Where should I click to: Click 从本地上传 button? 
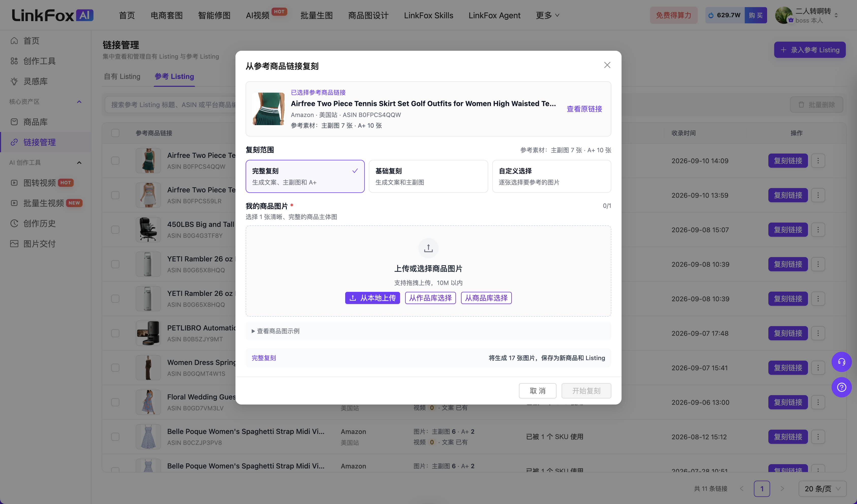pyautogui.click(x=372, y=298)
